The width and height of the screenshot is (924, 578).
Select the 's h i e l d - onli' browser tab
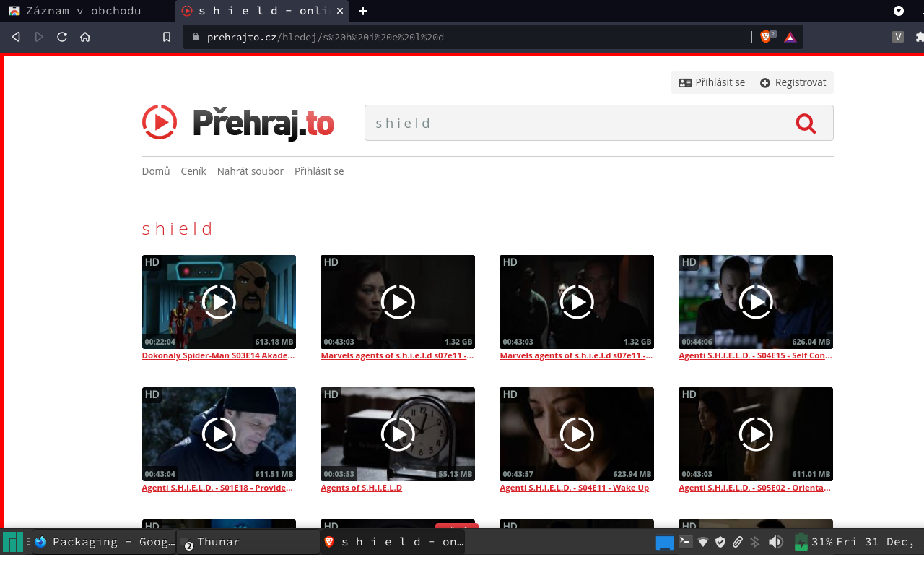(263, 11)
